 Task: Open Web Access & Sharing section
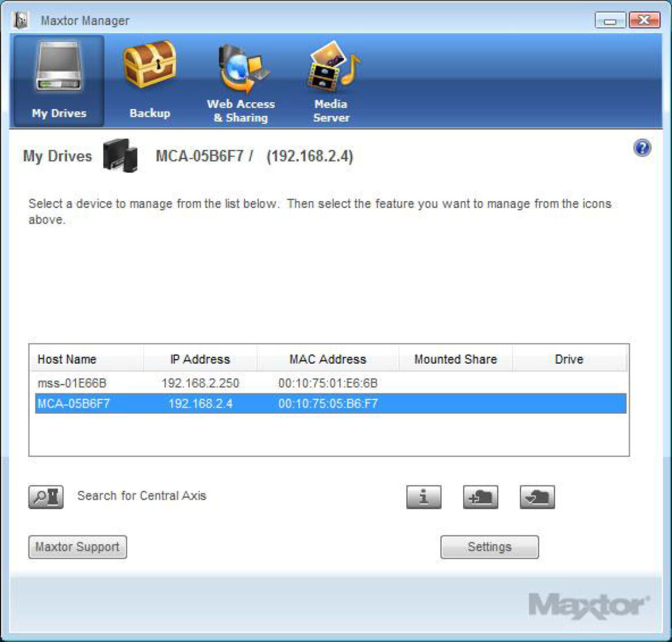pyautogui.click(x=241, y=83)
